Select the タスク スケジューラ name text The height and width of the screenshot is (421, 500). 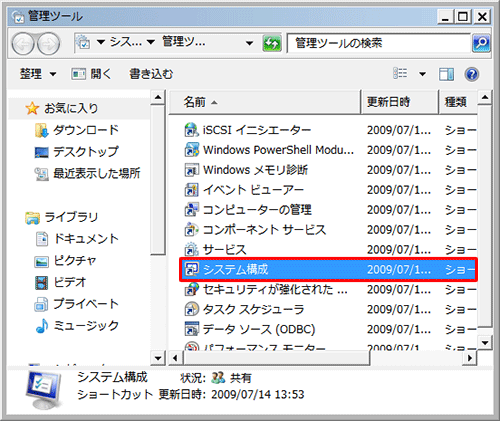point(253,309)
